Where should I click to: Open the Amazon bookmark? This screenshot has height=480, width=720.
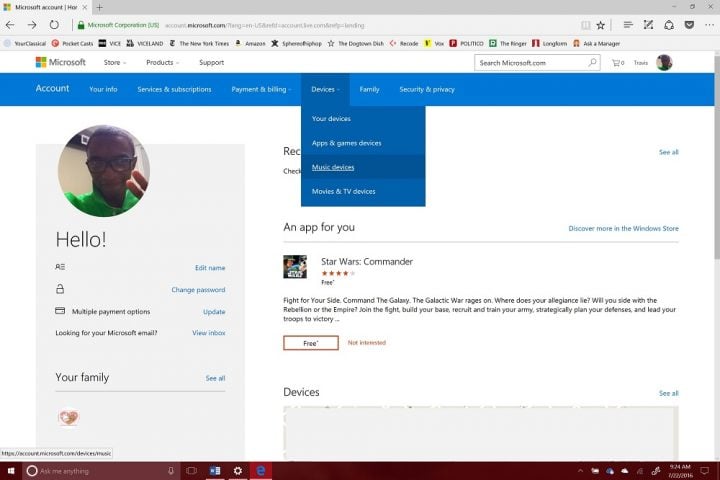(250, 43)
